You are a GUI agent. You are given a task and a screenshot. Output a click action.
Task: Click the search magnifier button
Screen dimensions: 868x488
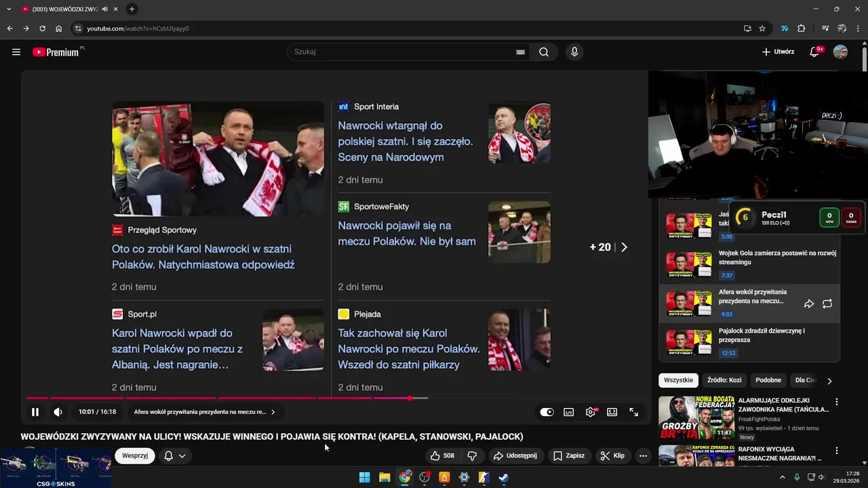pyautogui.click(x=544, y=52)
